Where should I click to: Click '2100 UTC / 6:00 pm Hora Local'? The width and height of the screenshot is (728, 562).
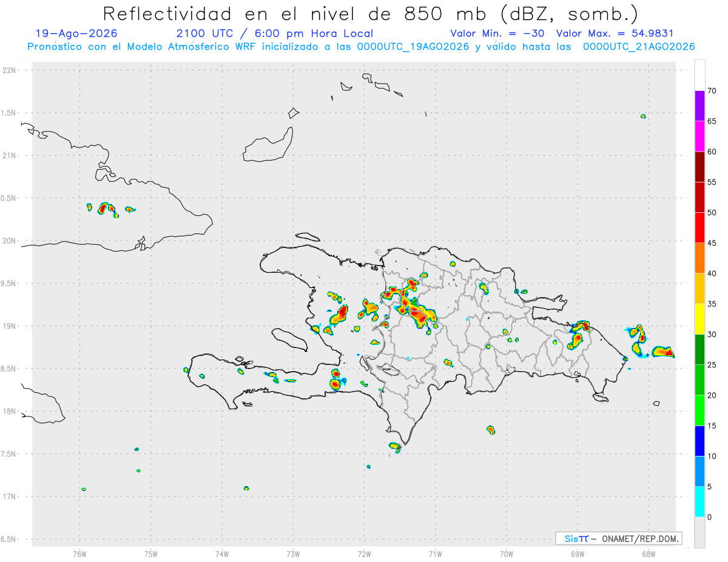tap(274, 33)
